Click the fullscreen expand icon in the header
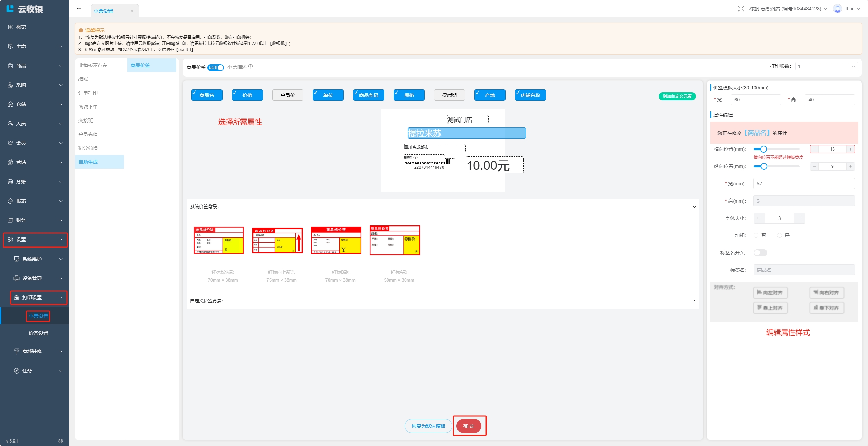This screenshot has height=446, width=868. 741,9
